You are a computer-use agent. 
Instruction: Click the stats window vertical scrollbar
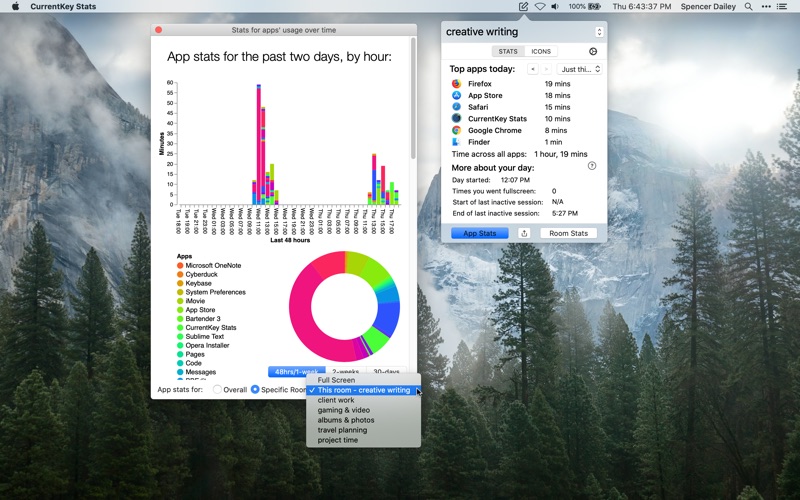point(413,98)
